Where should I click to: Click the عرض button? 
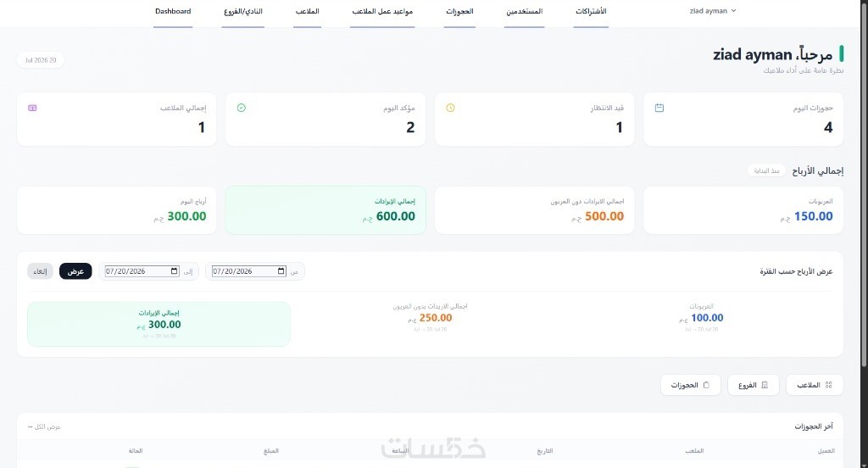(75, 271)
